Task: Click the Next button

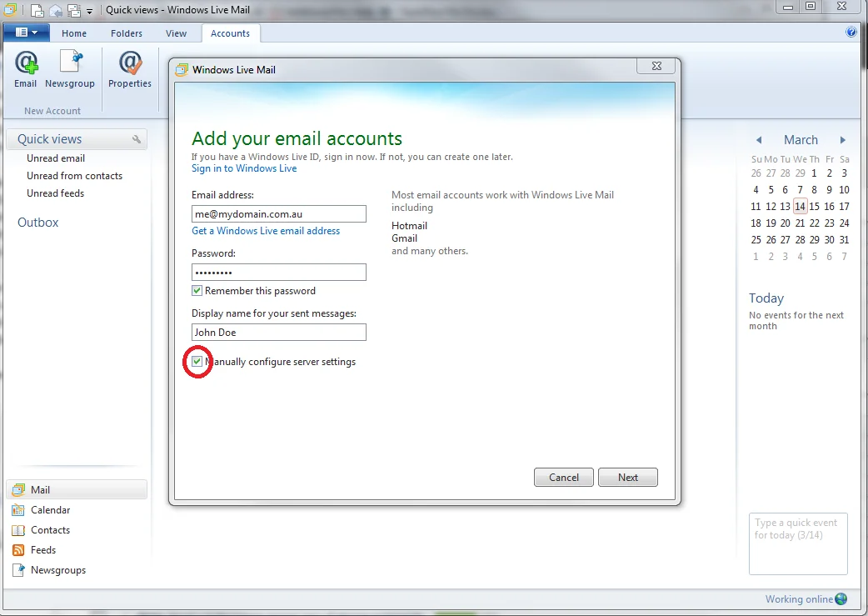Action: tap(628, 478)
